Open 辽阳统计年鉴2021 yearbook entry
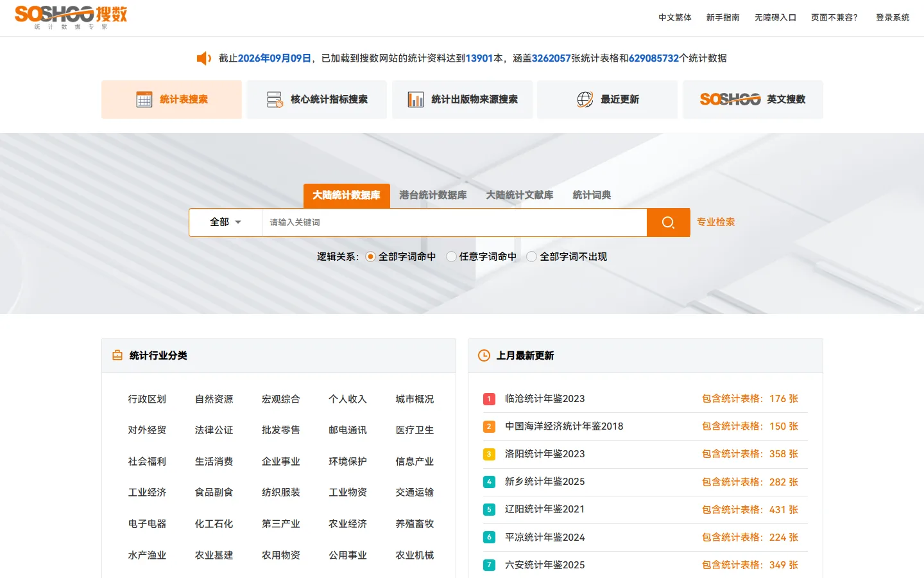 545,509
